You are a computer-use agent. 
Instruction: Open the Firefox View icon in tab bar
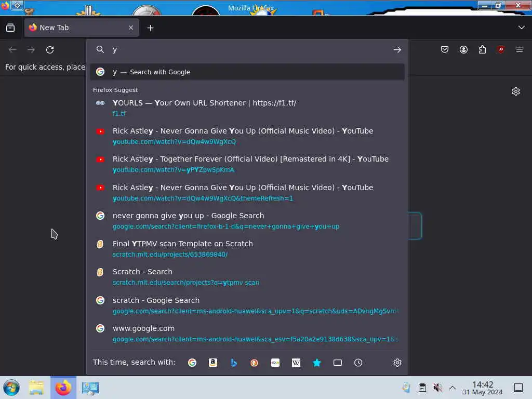point(10,28)
